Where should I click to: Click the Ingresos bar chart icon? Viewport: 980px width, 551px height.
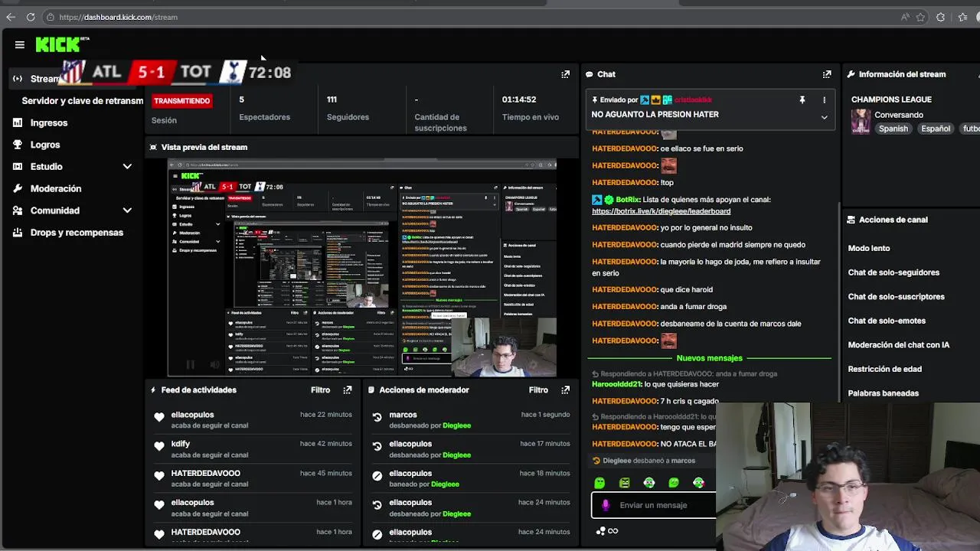pyautogui.click(x=18, y=122)
